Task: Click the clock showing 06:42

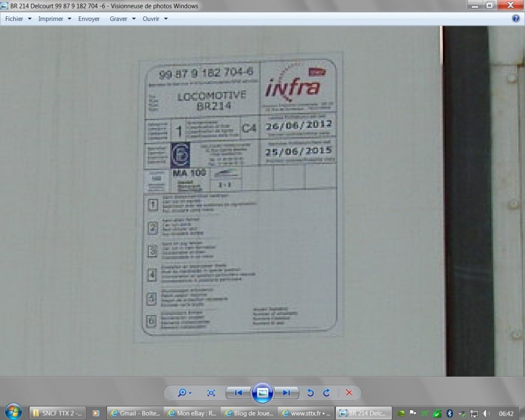Action: 506,413
